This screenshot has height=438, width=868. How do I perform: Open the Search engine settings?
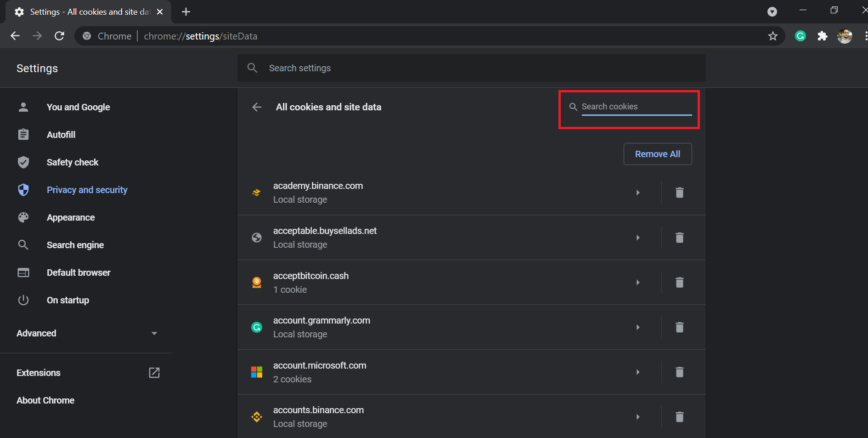pyautogui.click(x=75, y=245)
